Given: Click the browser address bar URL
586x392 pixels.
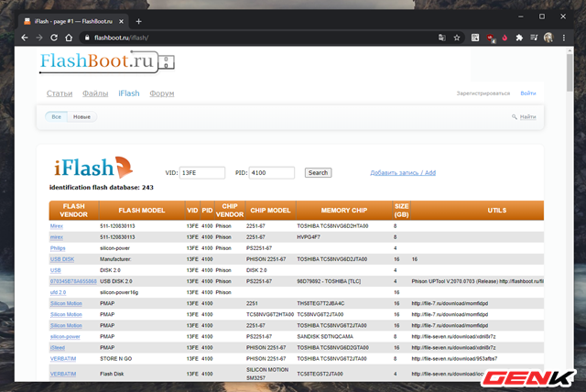Looking at the screenshot, I should 122,38.
